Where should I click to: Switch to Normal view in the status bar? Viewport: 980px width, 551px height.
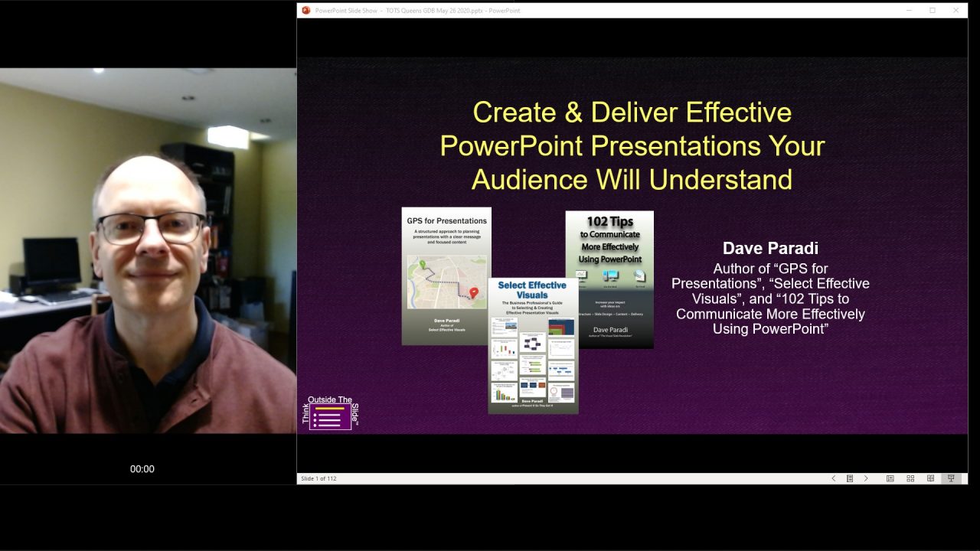click(x=890, y=478)
